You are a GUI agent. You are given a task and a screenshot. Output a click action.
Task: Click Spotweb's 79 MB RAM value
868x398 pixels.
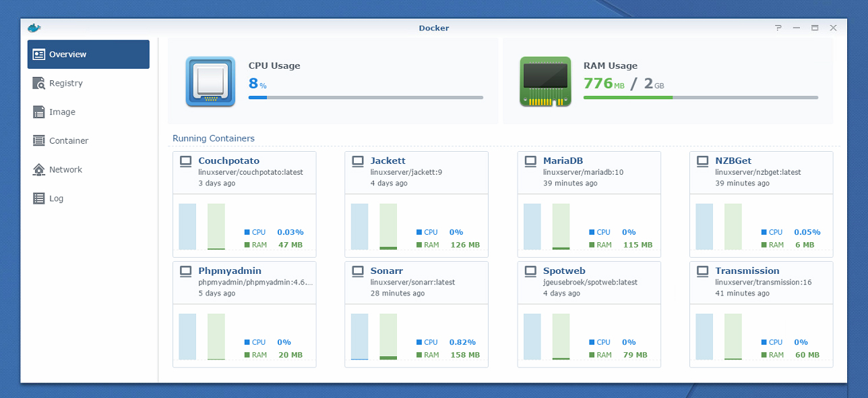coord(635,355)
